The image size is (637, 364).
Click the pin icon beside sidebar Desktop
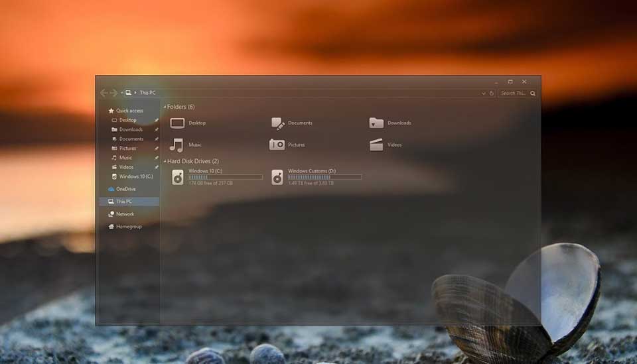pyautogui.click(x=156, y=120)
